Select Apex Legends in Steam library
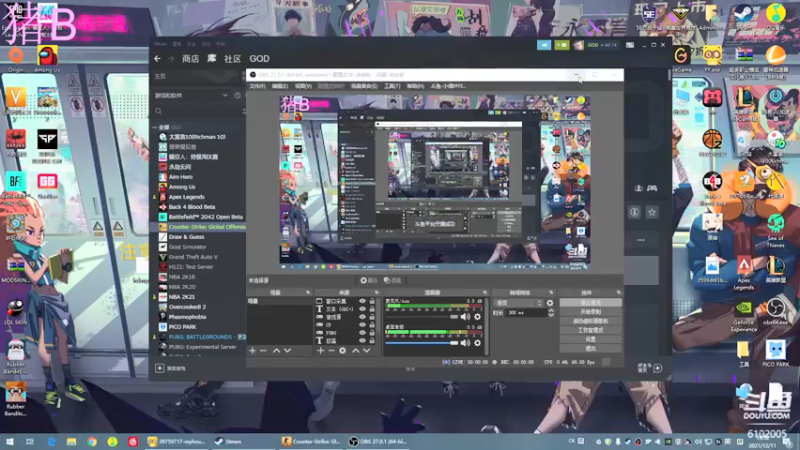Screen dimensions: 800x450 click(x=187, y=197)
